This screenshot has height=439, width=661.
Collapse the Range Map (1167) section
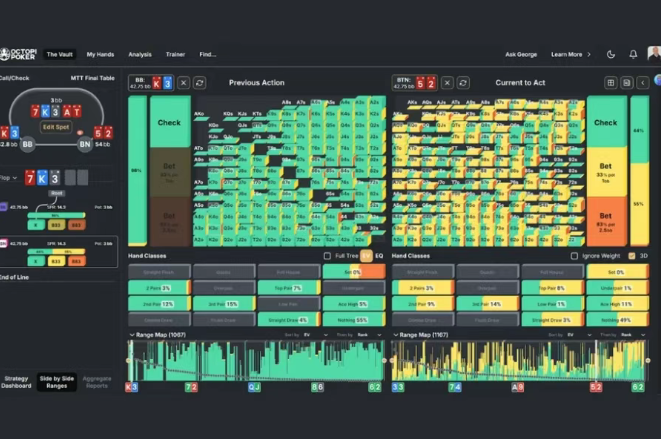click(396, 335)
